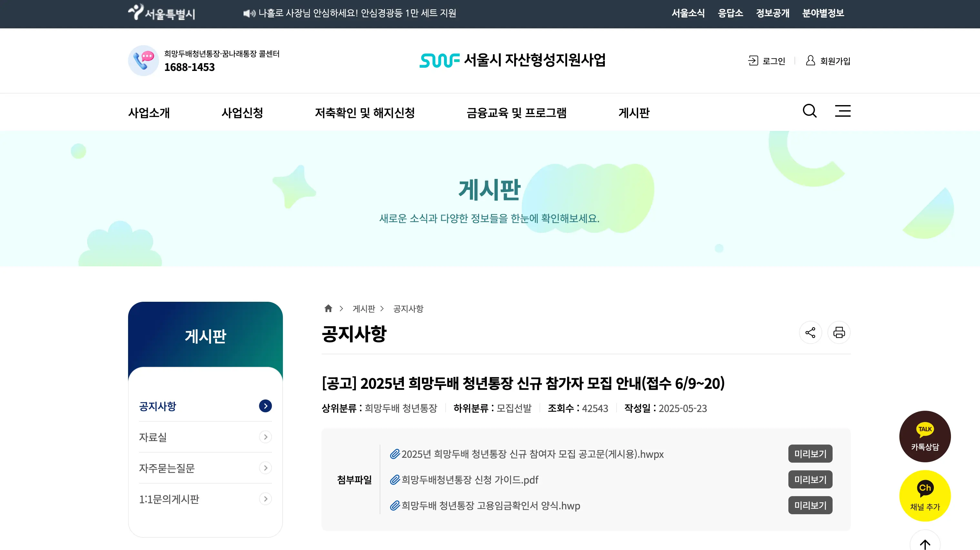Open 카톡상담 KakaoTalk chat button

(x=925, y=436)
